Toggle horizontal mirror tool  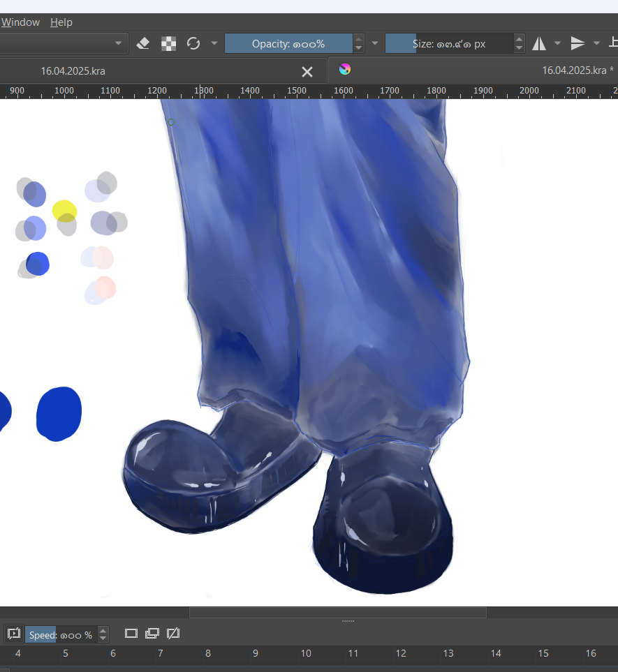539,44
